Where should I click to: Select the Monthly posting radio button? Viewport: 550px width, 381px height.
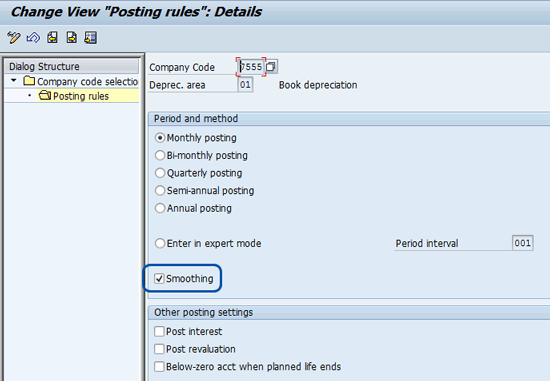click(160, 138)
